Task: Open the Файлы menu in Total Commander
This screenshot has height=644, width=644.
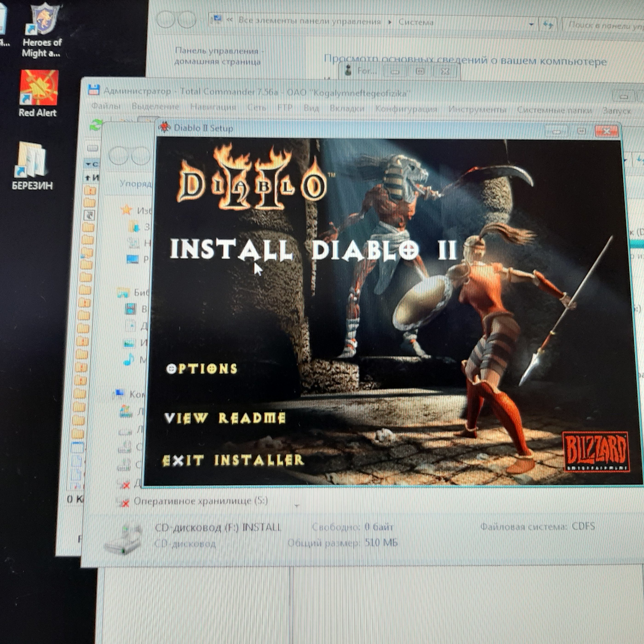Action: point(106,107)
